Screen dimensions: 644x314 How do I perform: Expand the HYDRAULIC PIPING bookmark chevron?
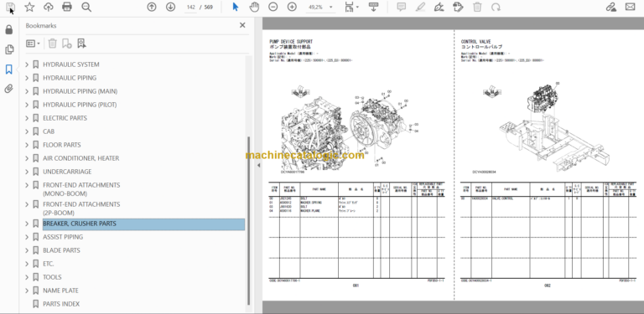(27, 78)
